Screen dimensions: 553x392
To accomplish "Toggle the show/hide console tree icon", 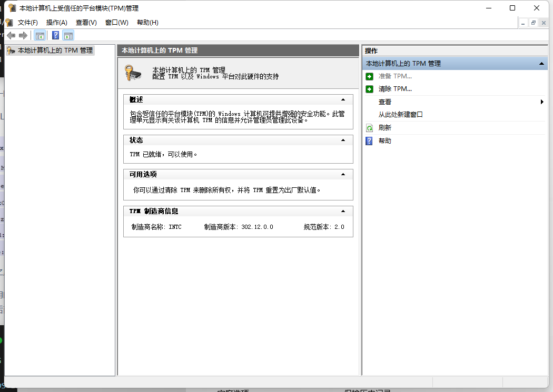I will tap(40, 35).
